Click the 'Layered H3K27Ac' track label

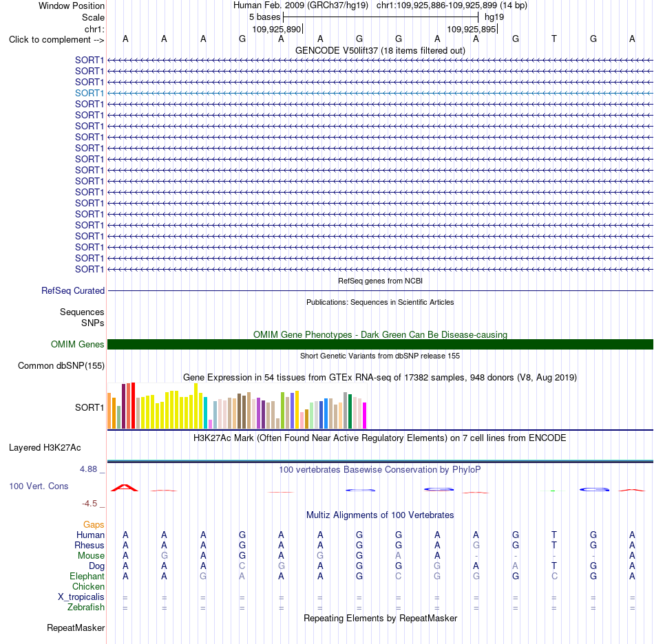tap(45, 448)
